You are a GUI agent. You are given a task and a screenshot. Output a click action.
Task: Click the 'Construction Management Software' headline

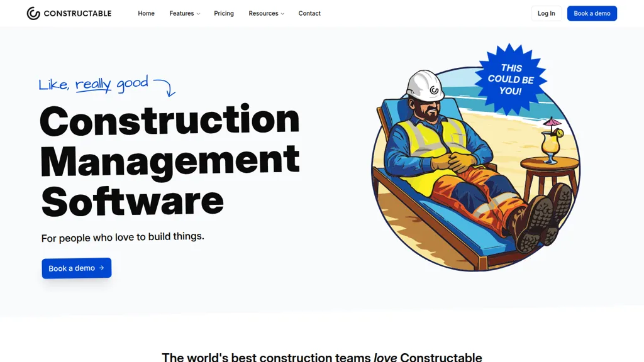[170, 160]
